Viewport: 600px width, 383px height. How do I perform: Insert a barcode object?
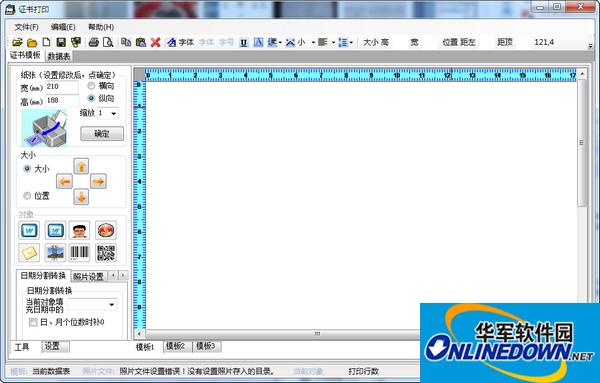[x=80, y=253]
